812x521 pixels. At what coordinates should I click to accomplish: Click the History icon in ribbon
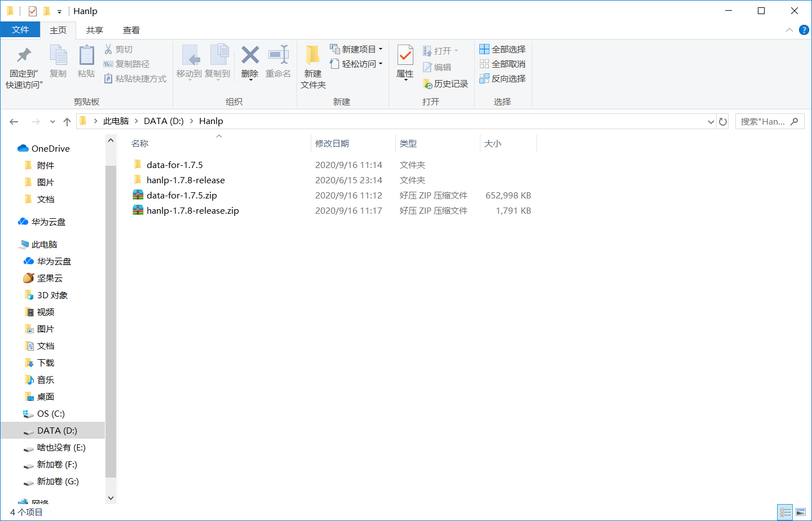(x=427, y=83)
